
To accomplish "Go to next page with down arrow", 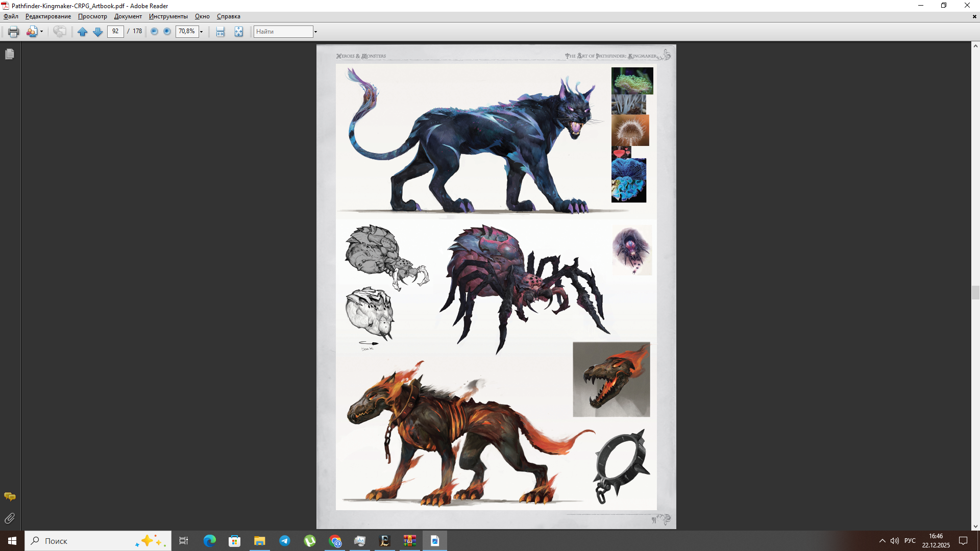I will tap(98, 32).
